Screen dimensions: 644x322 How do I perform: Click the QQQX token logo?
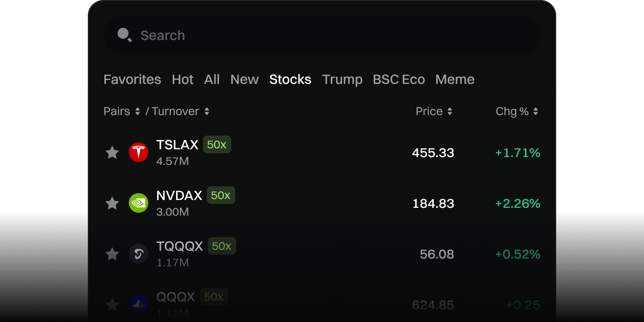139,305
